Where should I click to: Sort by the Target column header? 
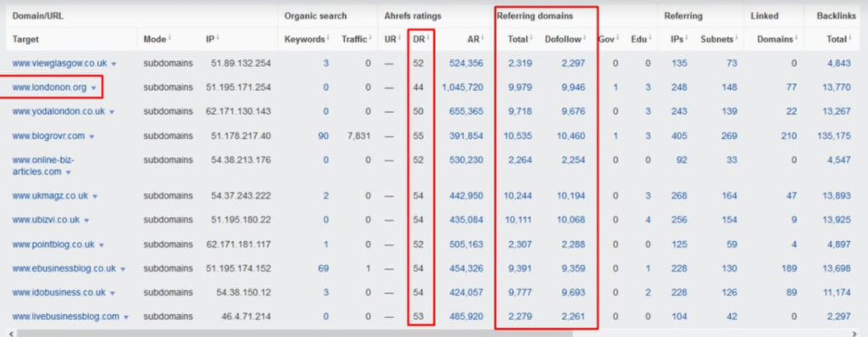[x=25, y=39]
